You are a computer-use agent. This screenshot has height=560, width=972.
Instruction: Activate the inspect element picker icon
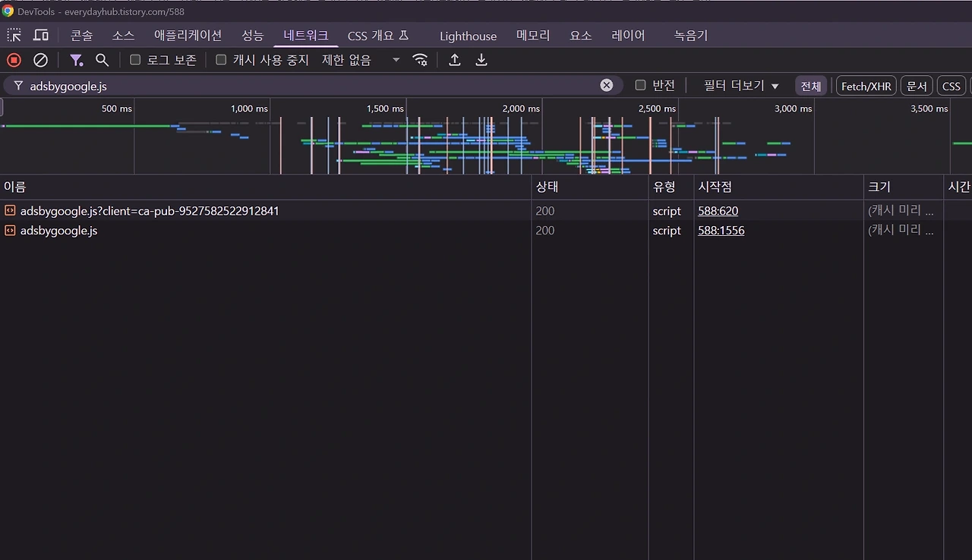[14, 35]
